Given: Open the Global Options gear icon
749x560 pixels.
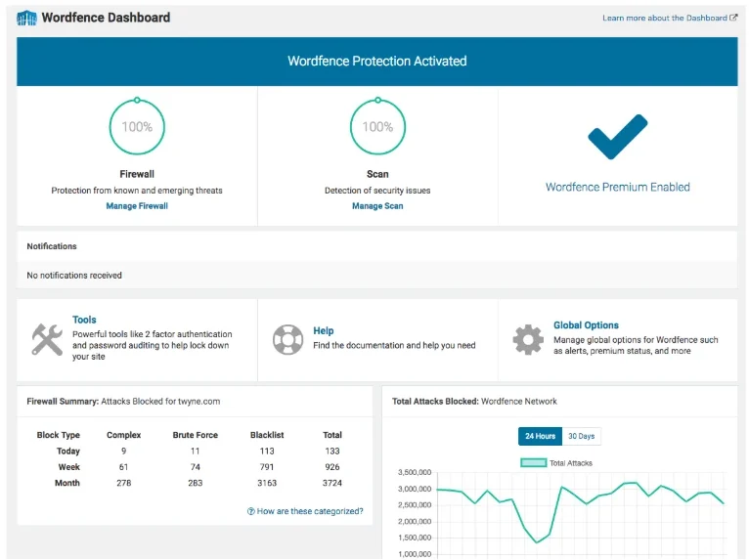Looking at the screenshot, I should click(528, 339).
